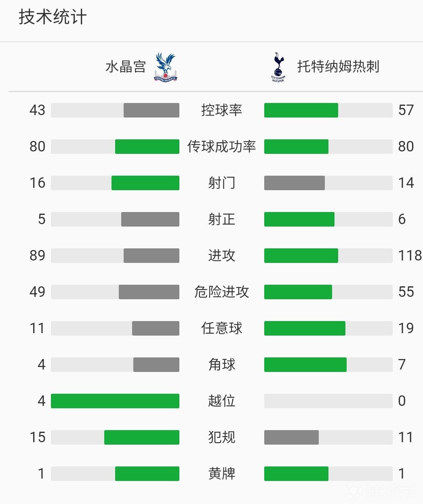The height and width of the screenshot is (504, 423).
Task: Tap the 黄牌 stat label
Action: (221, 473)
